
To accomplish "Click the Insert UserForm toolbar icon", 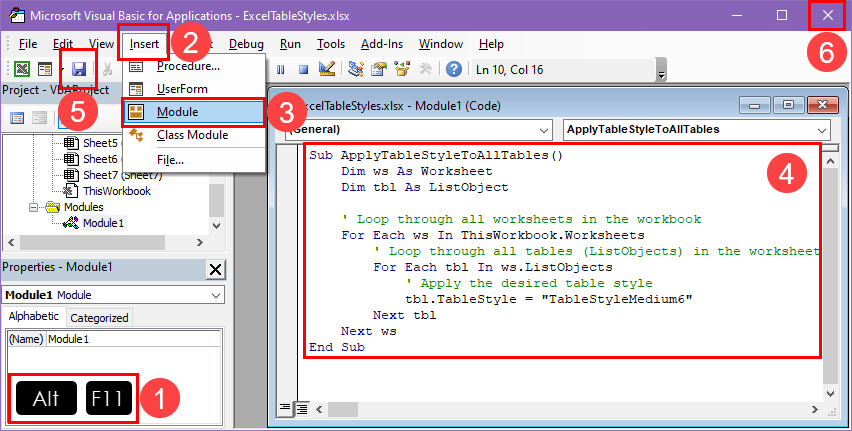I will click(x=45, y=69).
